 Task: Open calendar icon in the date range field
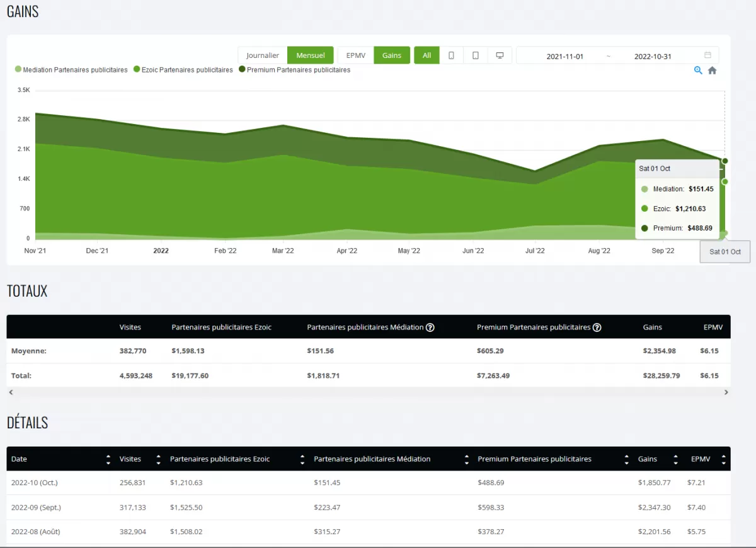point(707,55)
